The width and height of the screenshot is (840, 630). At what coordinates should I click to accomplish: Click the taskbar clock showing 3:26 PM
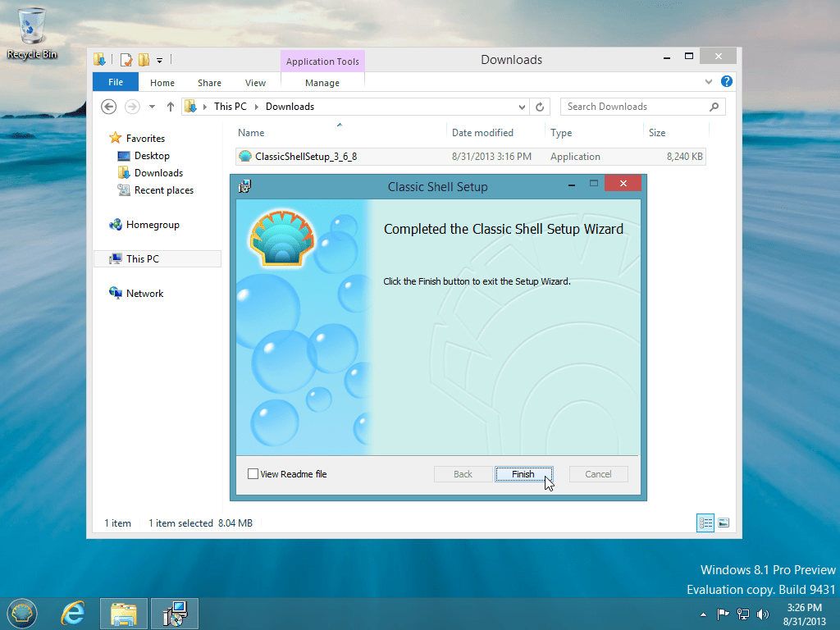point(805,614)
